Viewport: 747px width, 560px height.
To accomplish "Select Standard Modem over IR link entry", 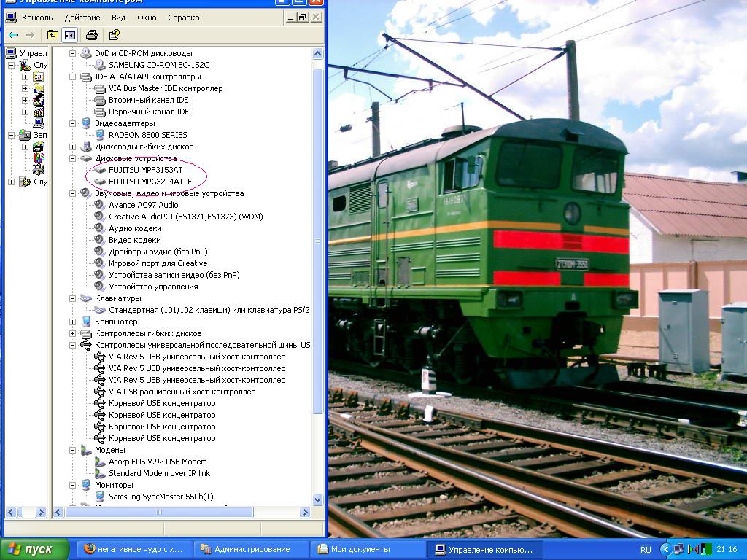I will click(x=159, y=472).
